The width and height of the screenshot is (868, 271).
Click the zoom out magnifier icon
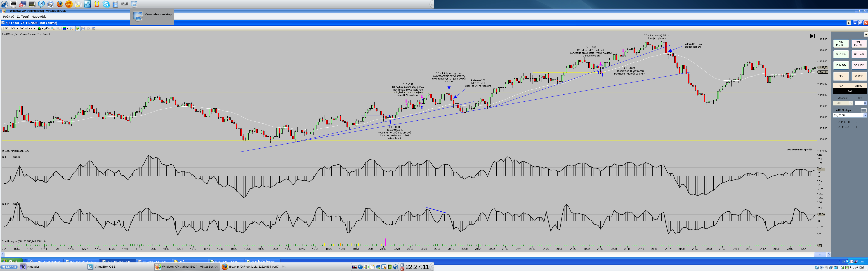point(58,29)
